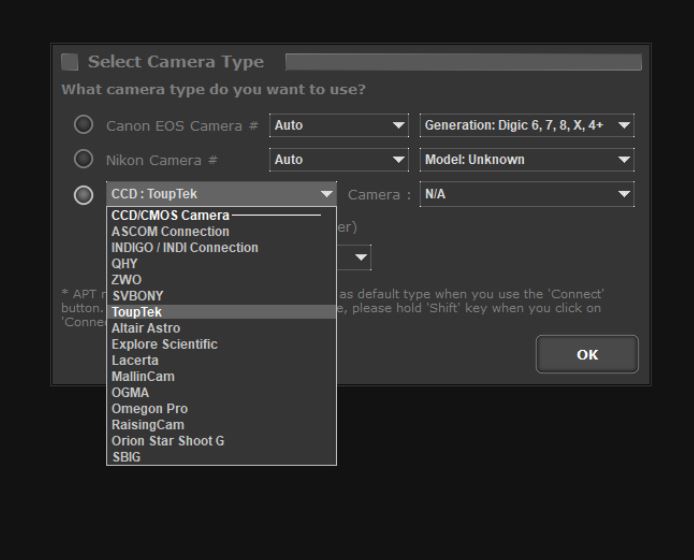Choose RaisingCam from the camera list
The image size is (694, 560).
pos(221,425)
